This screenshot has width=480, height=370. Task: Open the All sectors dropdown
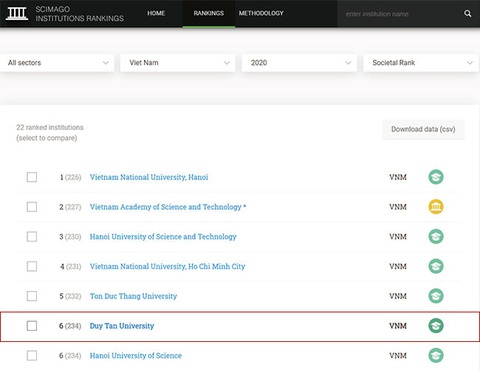tap(57, 63)
